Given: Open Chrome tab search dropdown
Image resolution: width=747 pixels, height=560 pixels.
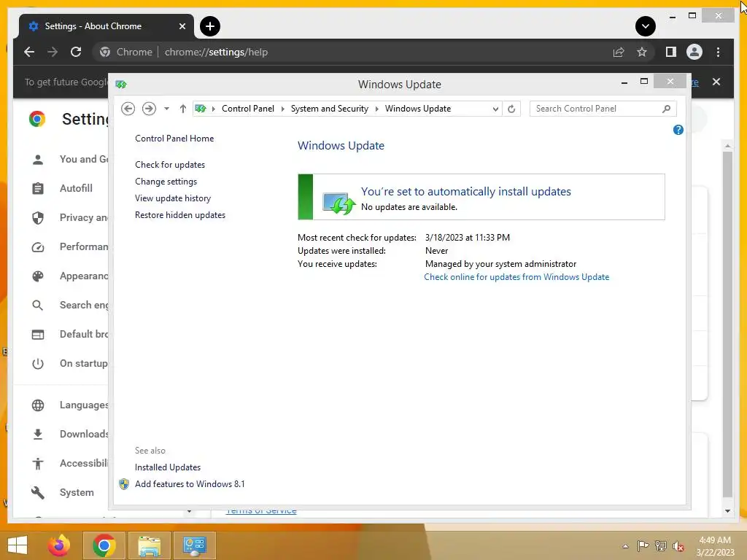Looking at the screenshot, I should (645, 26).
